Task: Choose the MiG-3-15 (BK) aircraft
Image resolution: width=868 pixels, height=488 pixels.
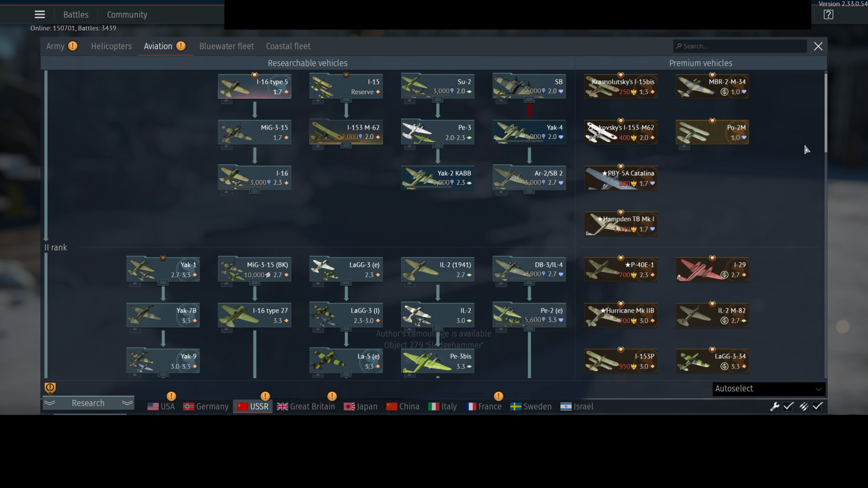Action: tap(254, 270)
